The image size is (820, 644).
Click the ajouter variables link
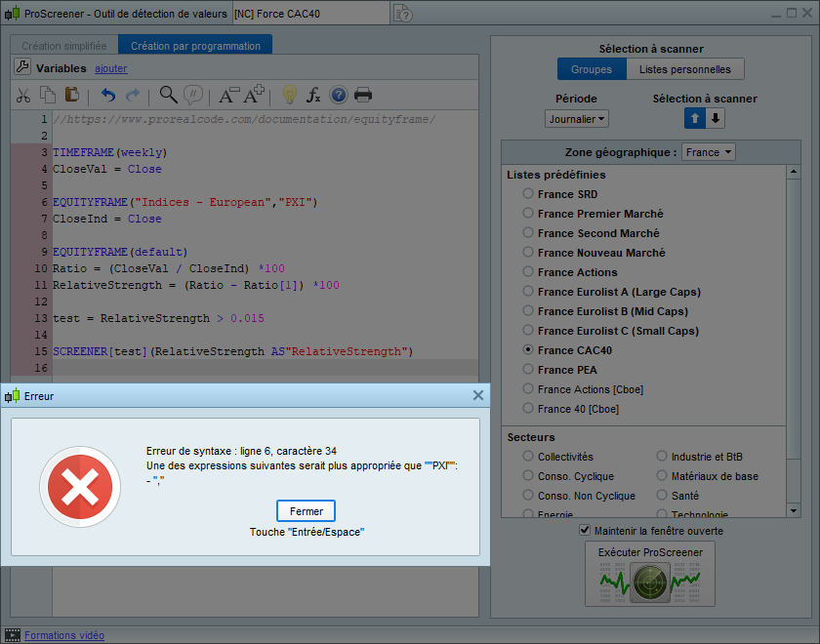(111, 68)
